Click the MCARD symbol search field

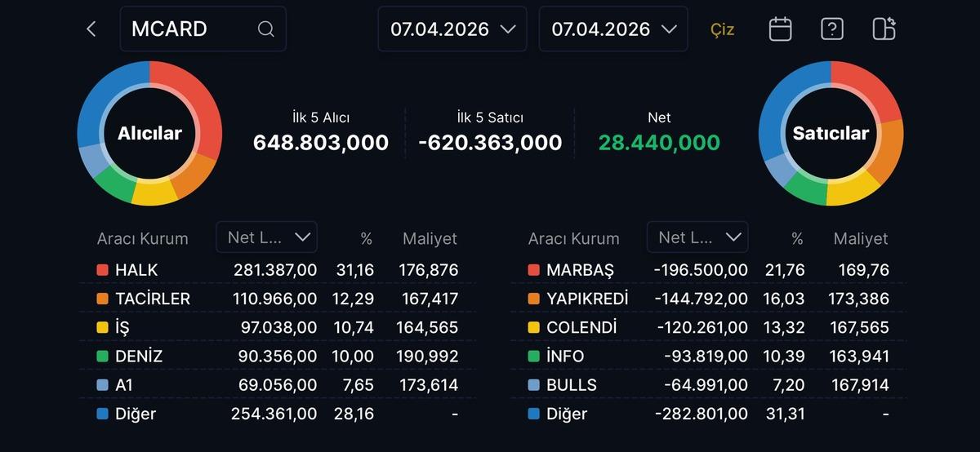pos(192,29)
